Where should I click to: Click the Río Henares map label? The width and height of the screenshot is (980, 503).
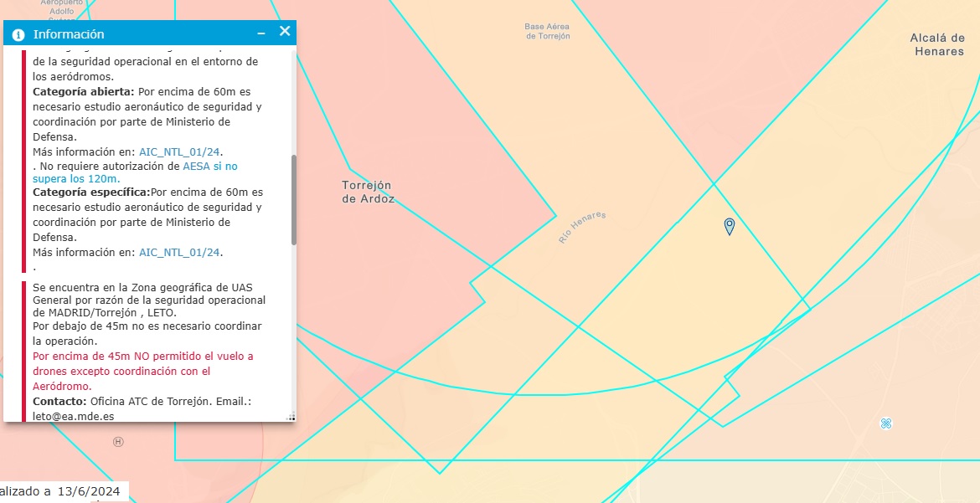coord(582,228)
